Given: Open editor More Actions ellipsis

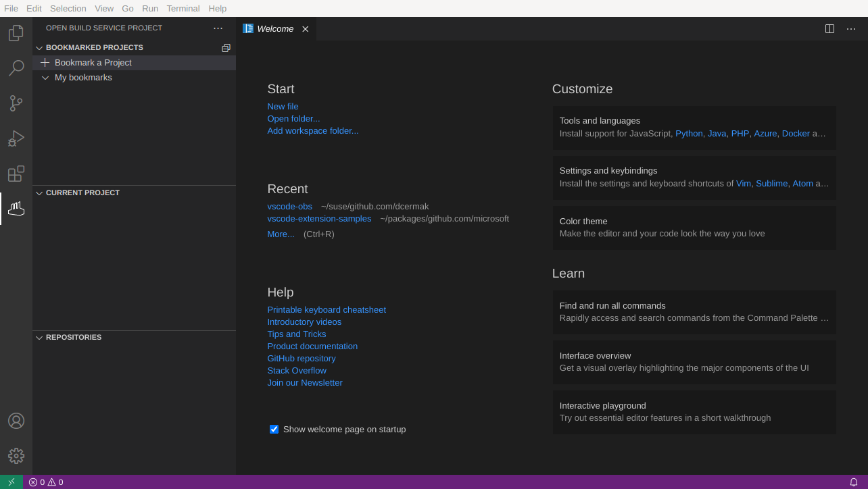Looking at the screenshot, I should coord(851,29).
